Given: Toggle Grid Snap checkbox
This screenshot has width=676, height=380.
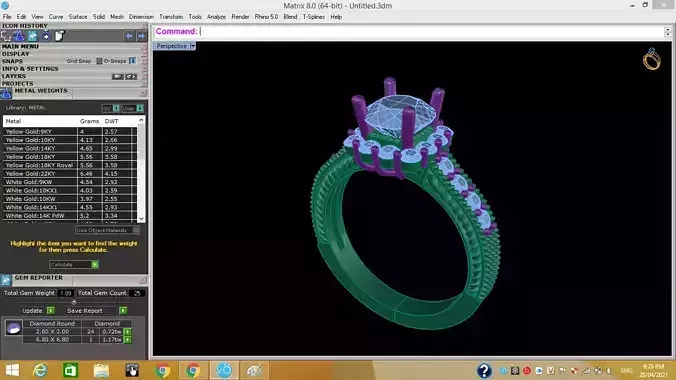Looking at the screenshot, I should pos(99,61).
